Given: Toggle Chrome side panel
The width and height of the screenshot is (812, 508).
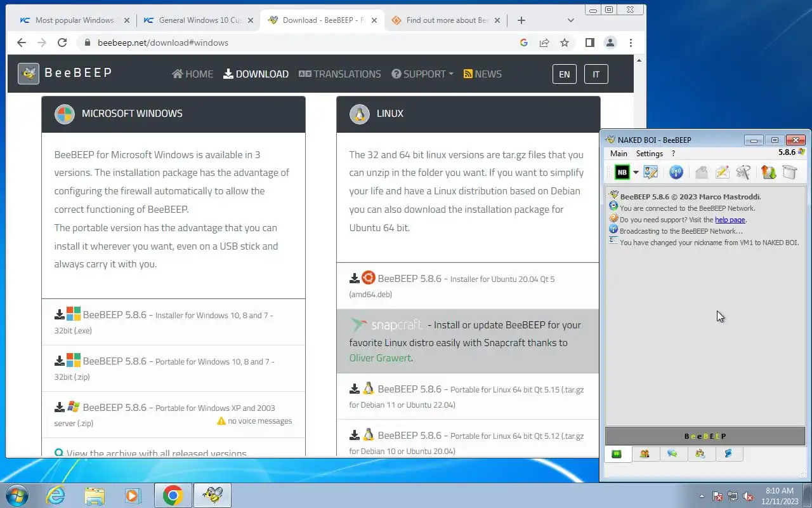Looking at the screenshot, I should 590,43.
